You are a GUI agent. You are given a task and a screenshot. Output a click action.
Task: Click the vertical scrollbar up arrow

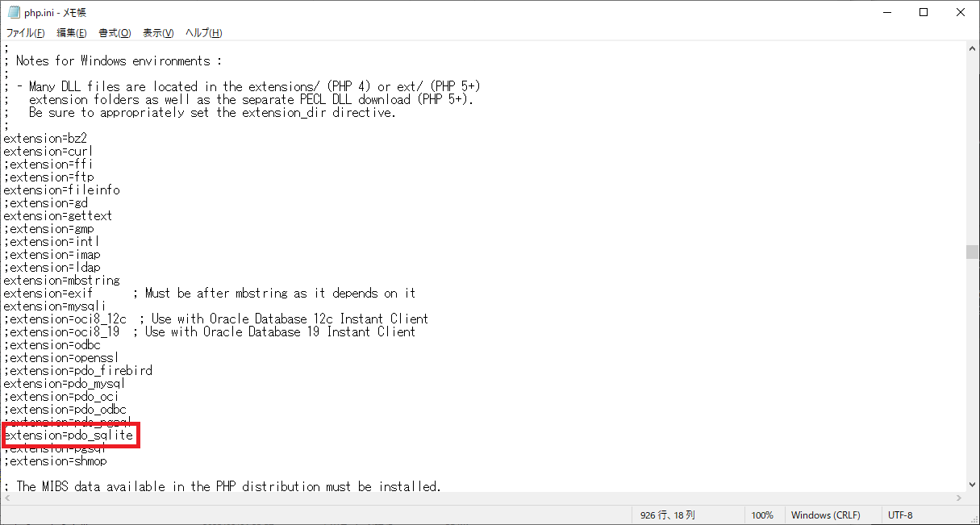tap(973, 48)
